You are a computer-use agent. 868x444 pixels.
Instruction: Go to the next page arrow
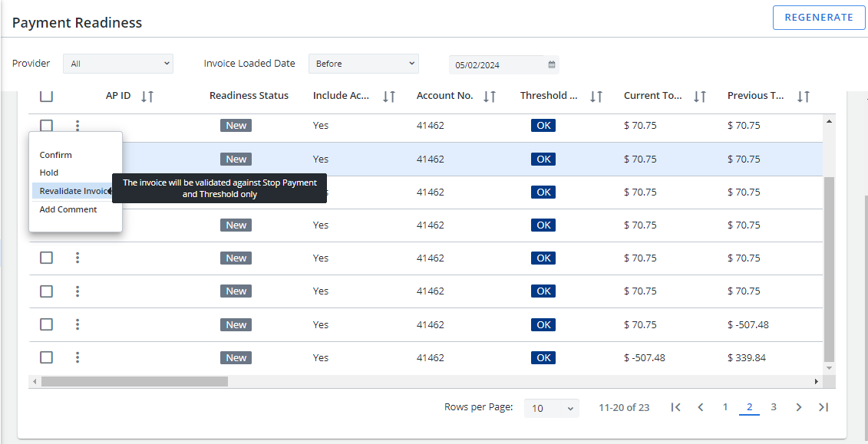[798, 407]
